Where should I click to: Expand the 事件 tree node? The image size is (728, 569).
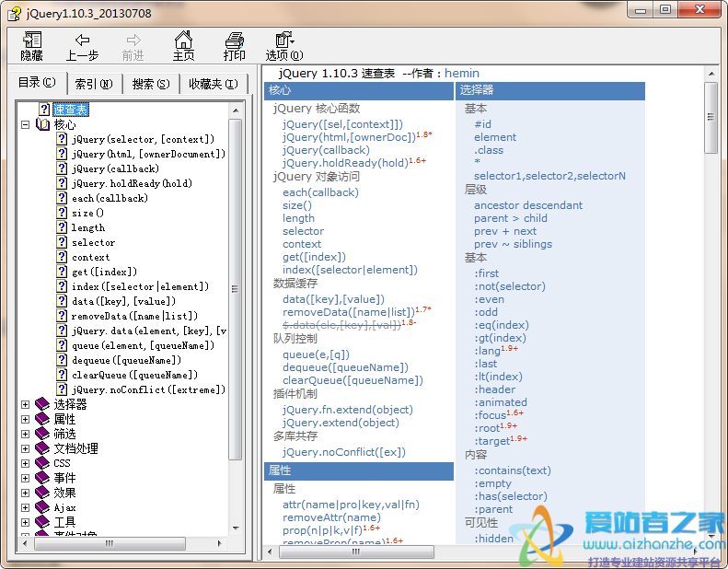(x=26, y=478)
